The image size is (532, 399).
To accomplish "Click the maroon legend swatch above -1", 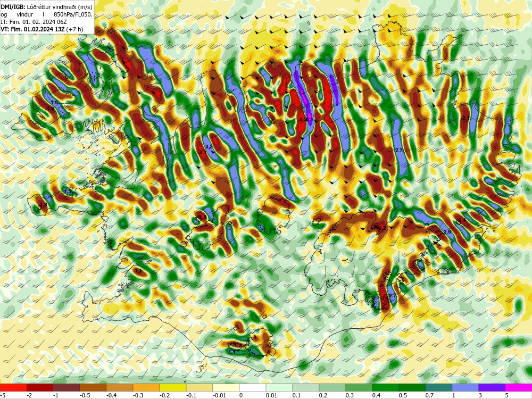I will [66, 387].
